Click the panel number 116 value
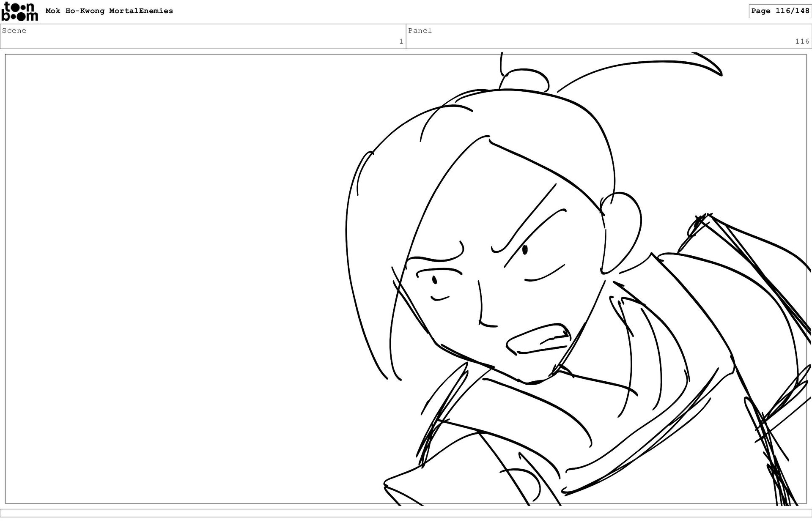This screenshot has width=812, height=525. pyautogui.click(x=801, y=41)
